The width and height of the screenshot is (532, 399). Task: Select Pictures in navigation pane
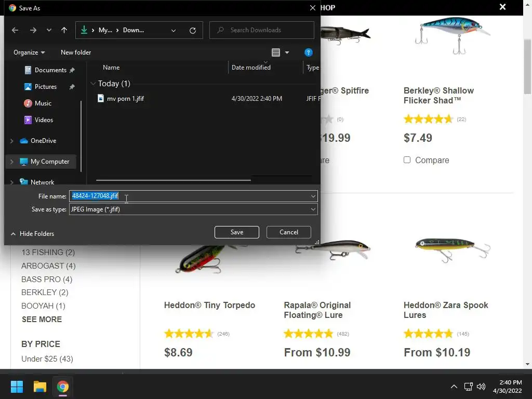pyautogui.click(x=46, y=87)
